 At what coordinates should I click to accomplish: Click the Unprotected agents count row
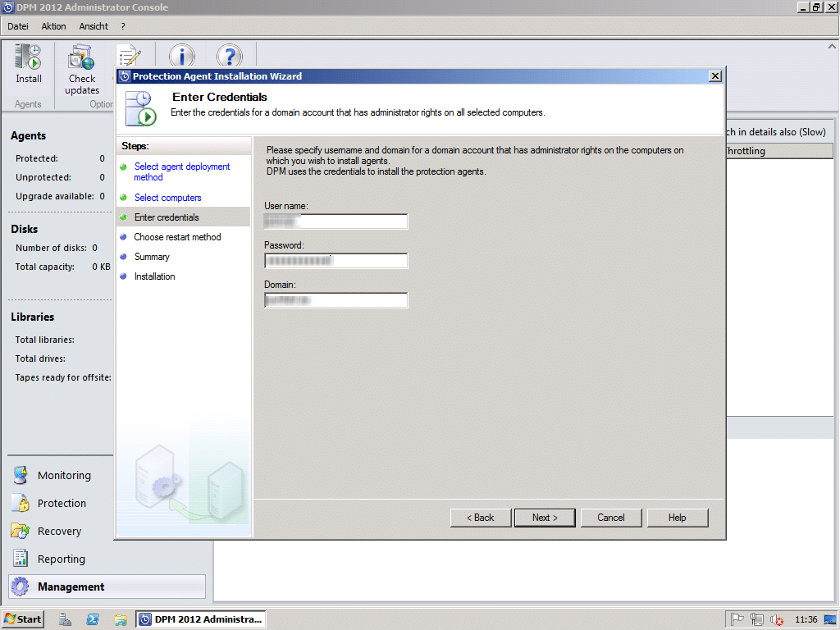click(60, 177)
